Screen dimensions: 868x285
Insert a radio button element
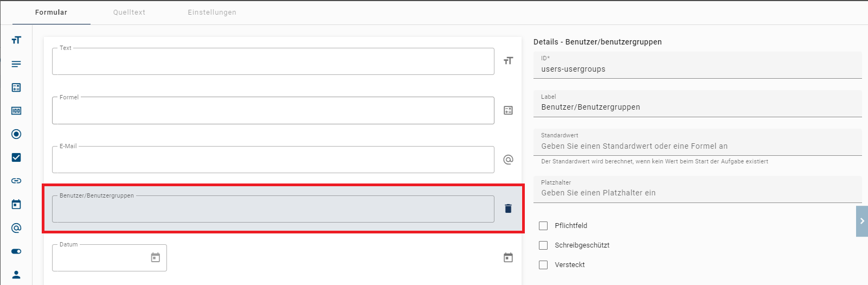(16, 134)
